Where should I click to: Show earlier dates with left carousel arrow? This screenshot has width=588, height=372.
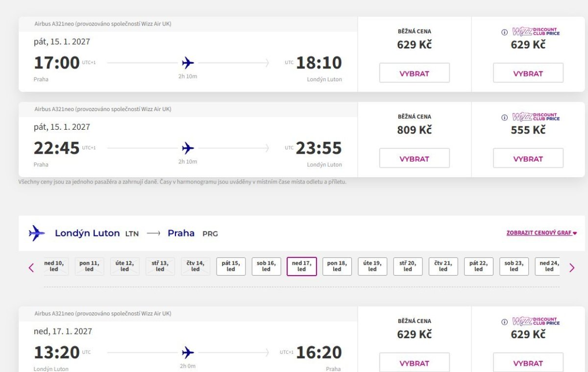pos(31,267)
